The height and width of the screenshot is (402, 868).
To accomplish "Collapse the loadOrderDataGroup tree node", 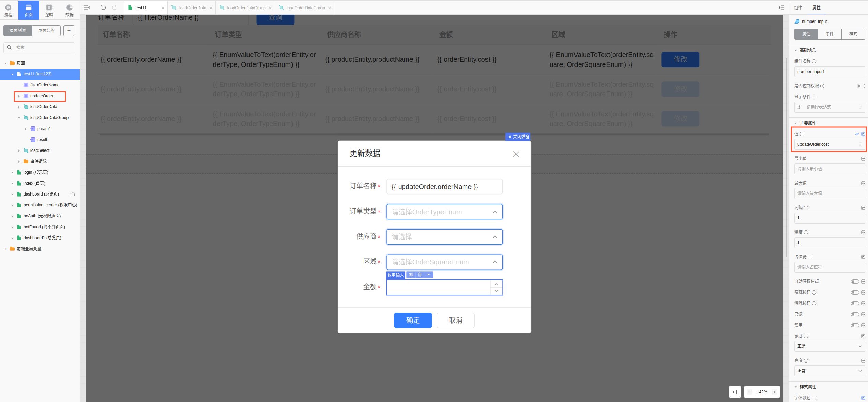I will pos(19,118).
